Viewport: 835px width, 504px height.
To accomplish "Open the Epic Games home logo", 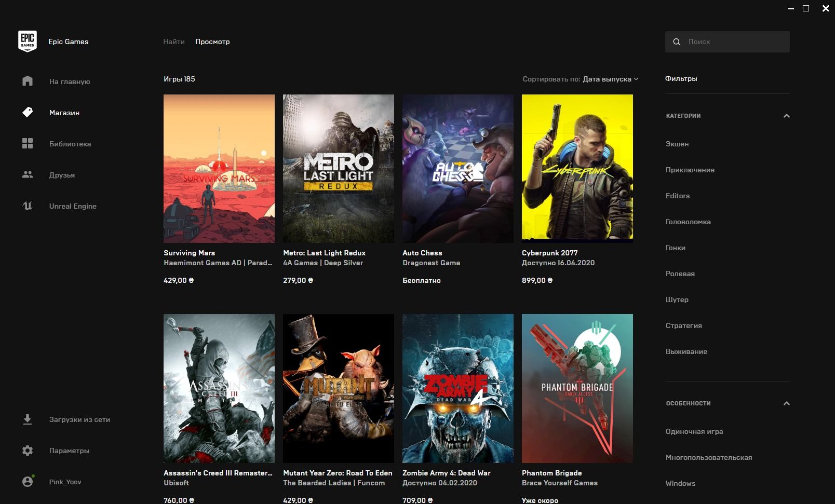I will point(27,41).
